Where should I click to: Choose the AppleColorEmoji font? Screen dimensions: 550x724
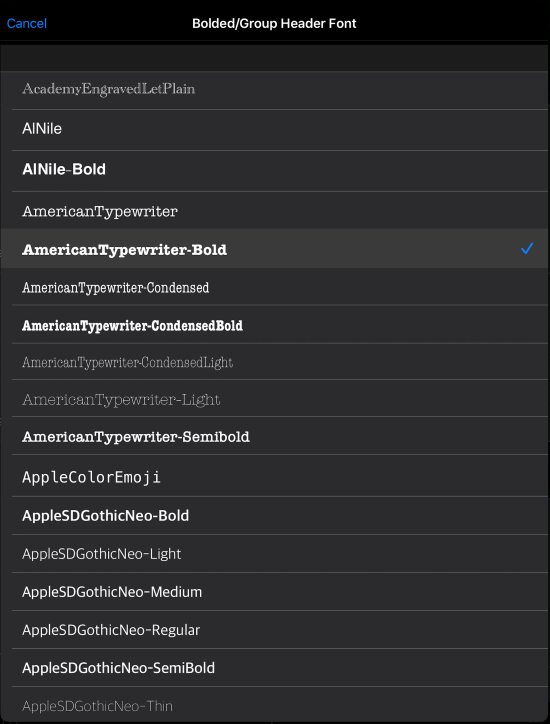(x=275, y=476)
